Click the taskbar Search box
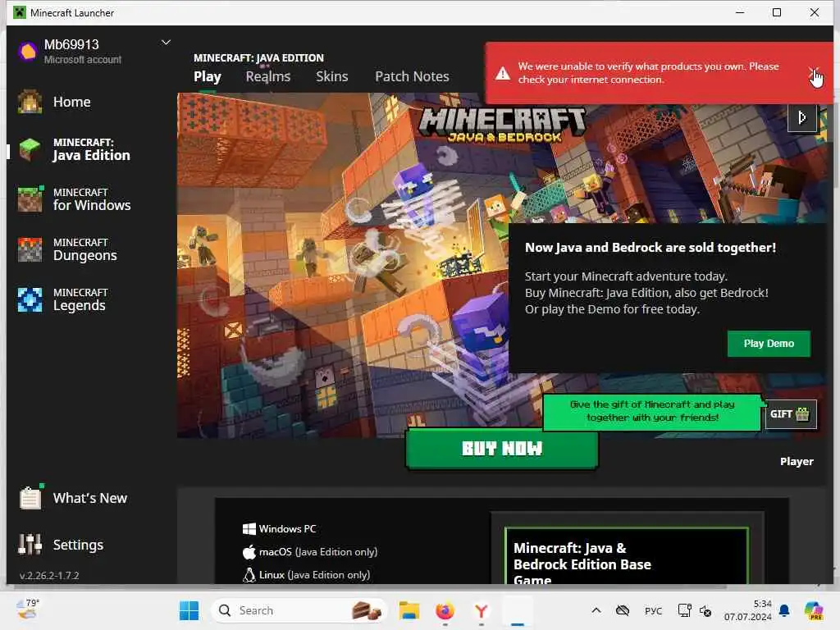Screen dimensions: 840x630 pyautogui.click(x=299, y=610)
